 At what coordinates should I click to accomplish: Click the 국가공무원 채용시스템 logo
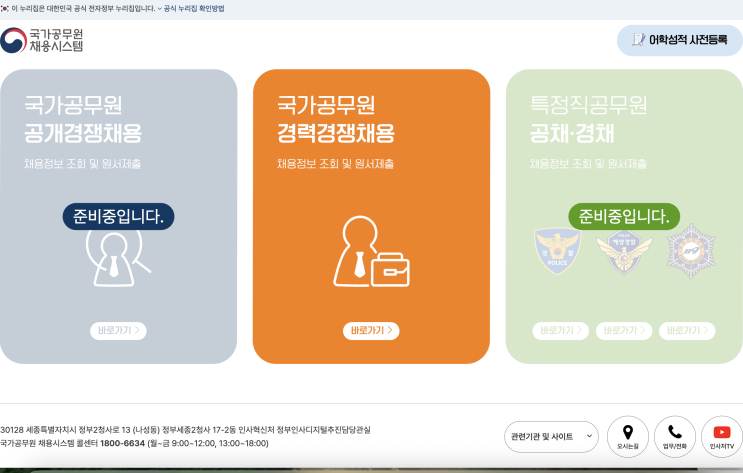tap(42, 40)
